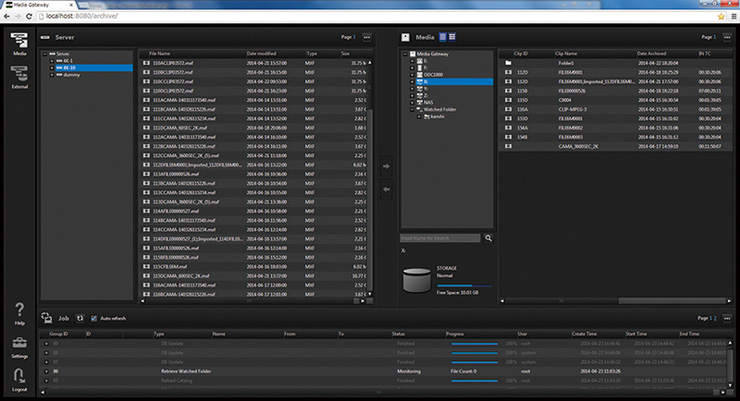The image size is (740, 401).
Task: Click the search magnifier icon
Action: tap(489, 238)
